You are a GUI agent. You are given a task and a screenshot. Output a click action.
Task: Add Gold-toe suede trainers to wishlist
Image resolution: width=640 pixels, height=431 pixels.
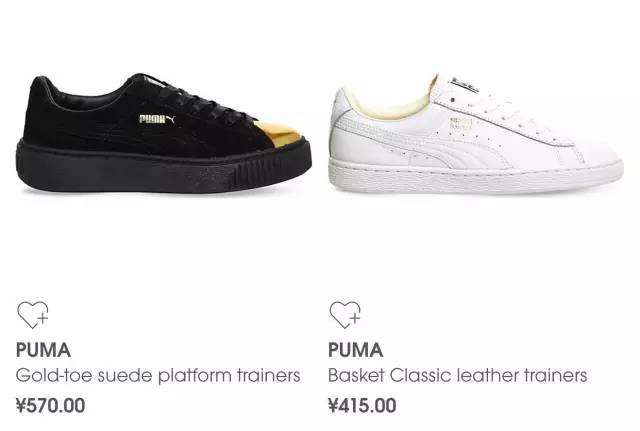[x=33, y=315]
